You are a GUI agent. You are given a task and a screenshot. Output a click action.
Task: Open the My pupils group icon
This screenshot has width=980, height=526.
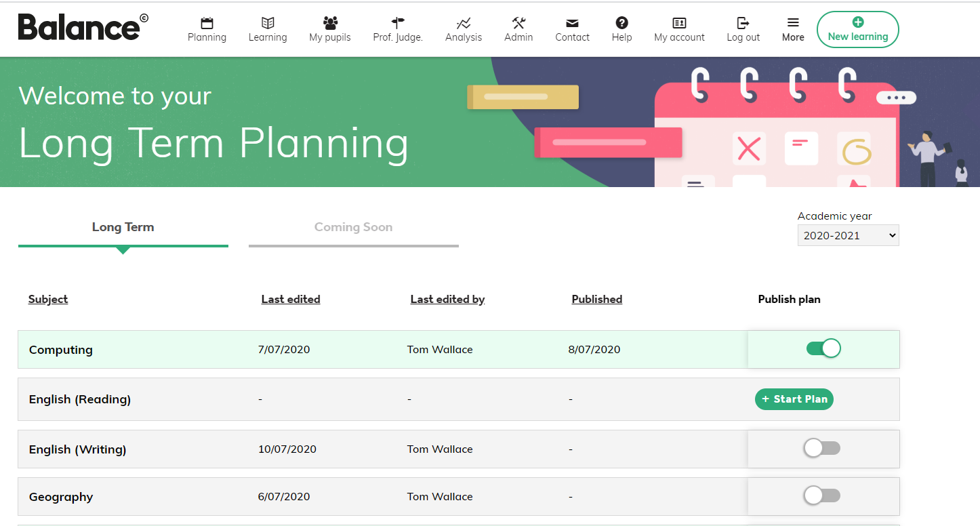(x=330, y=23)
